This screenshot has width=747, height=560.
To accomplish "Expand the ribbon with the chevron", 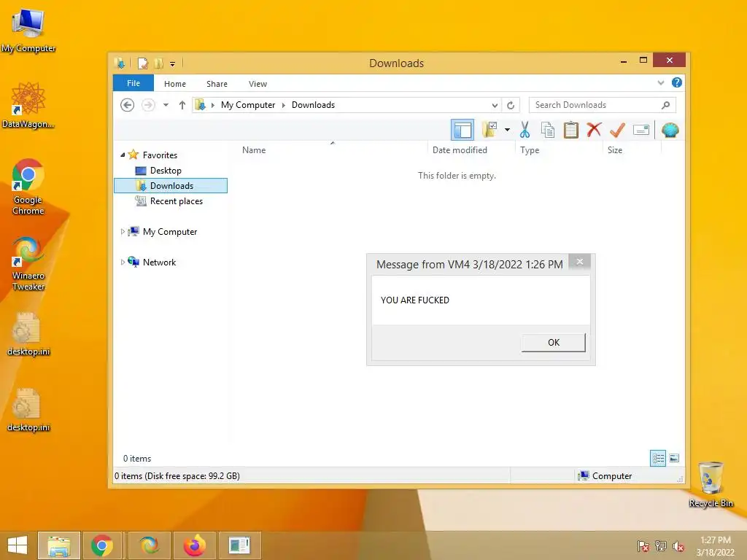I will point(661,83).
